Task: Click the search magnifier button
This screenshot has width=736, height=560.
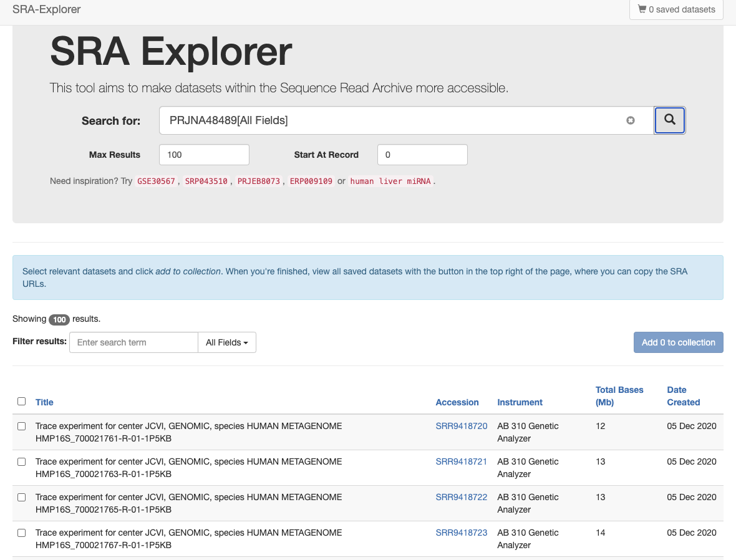Action: 669,120
